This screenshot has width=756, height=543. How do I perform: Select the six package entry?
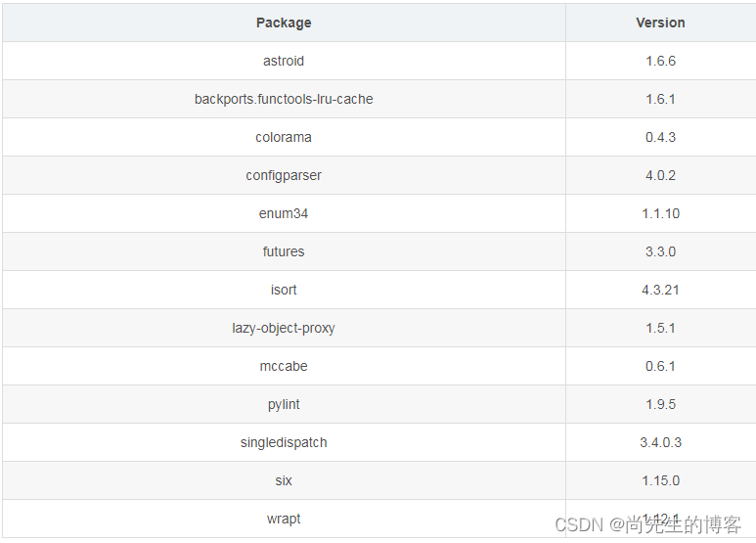(x=284, y=480)
